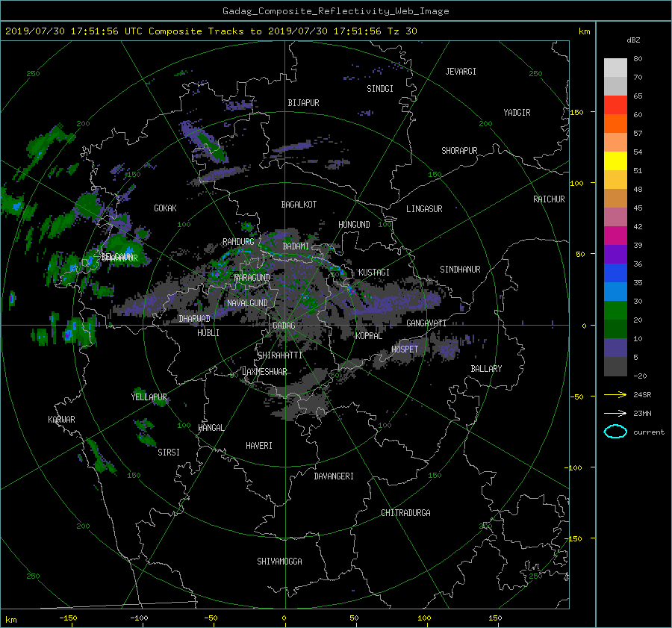Select the light blue 35 dBZ legend swatch

tap(615, 291)
